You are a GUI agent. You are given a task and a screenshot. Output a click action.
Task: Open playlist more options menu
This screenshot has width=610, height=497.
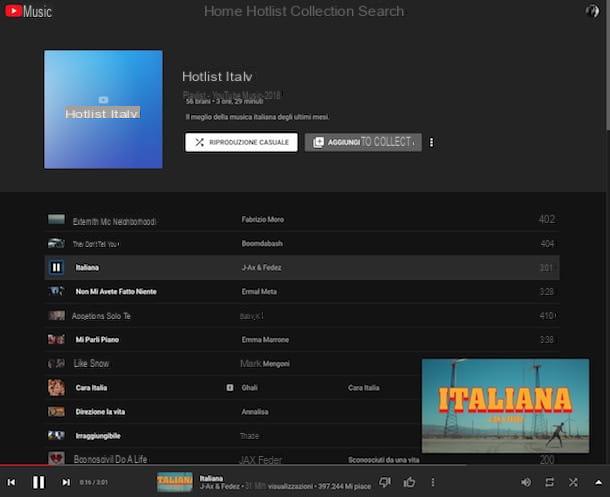pyautogui.click(x=431, y=142)
